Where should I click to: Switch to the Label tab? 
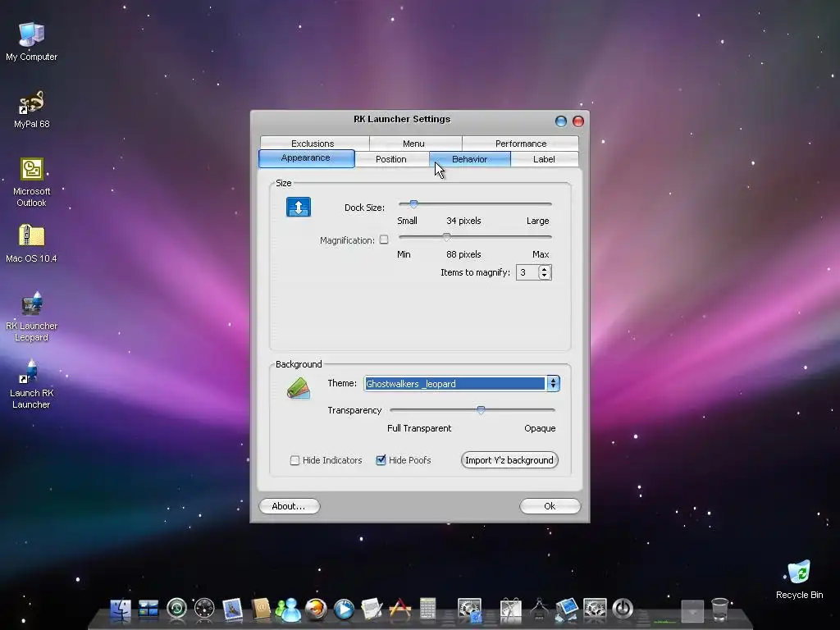544,159
